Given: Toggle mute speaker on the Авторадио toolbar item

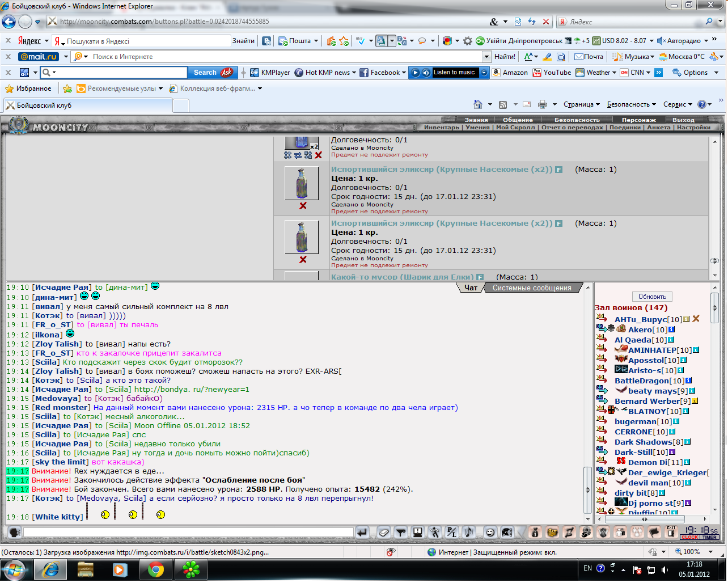Looking at the screenshot, I should click(x=661, y=41).
